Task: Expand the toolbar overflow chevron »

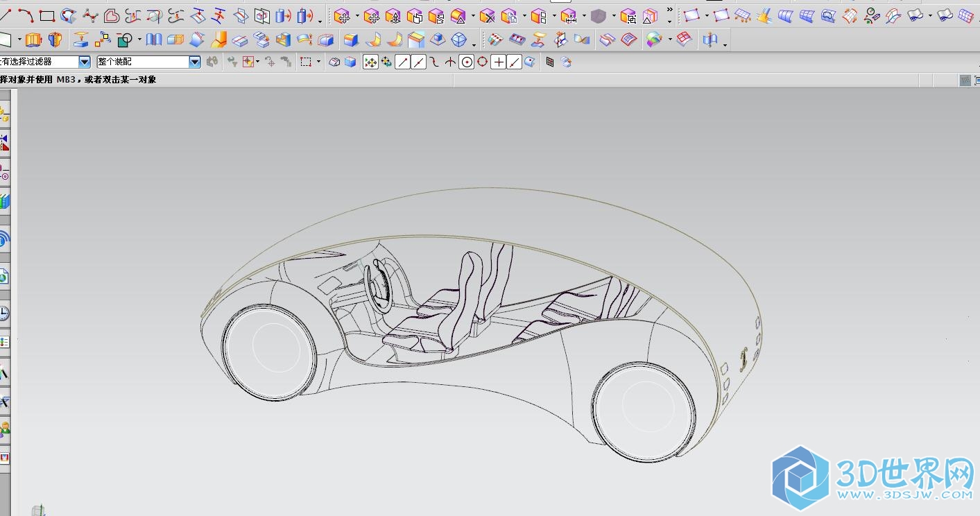Action: (669, 10)
